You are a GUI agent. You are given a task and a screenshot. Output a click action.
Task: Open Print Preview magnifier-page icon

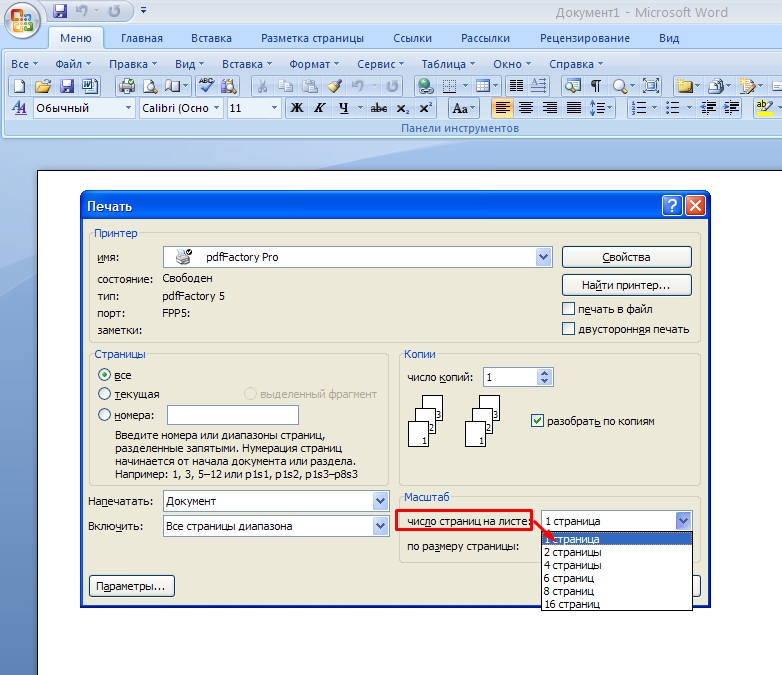(x=150, y=86)
